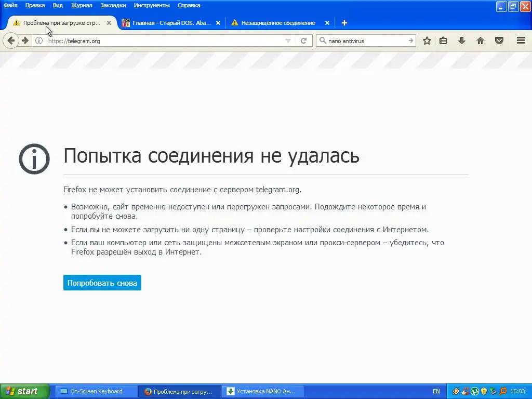Image resolution: width=532 pixels, height=399 pixels.
Task: Show bookmarks list icon in toolbar
Action: click(443, 41)
